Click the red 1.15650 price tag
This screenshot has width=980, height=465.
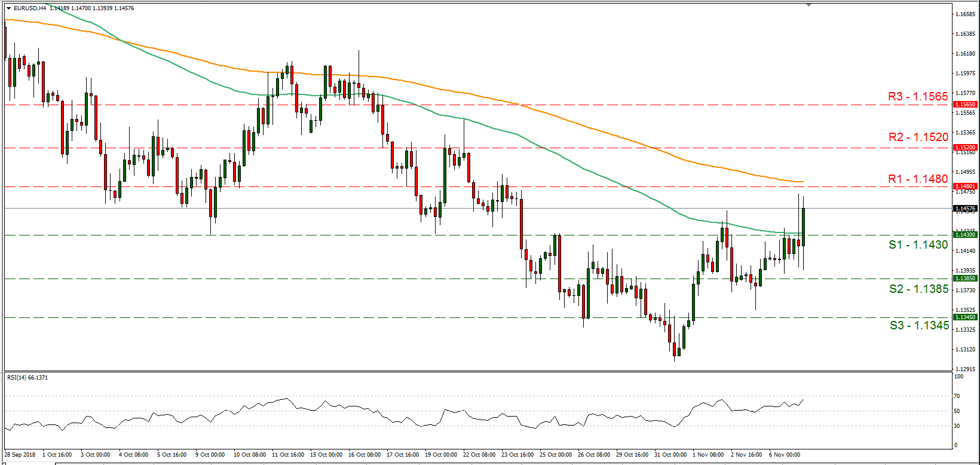pyautogui.click(x=965, y=105)
